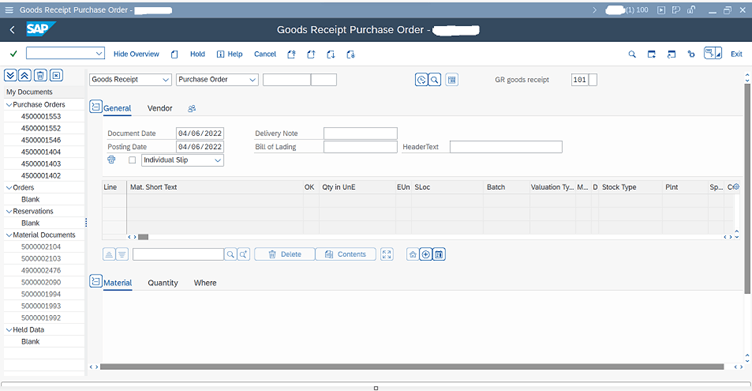Click the printer icon below Posting Date
The height and width of the screenshot is (391, 752).
(111, 160)
